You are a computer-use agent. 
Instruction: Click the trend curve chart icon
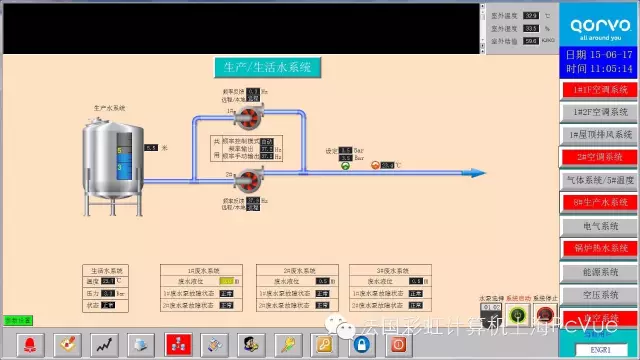pos(104,345)
